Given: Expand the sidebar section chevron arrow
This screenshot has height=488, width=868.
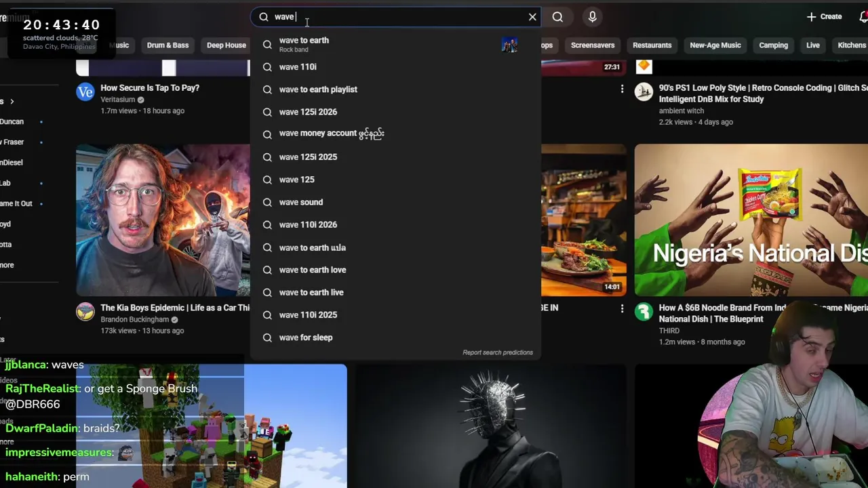Looking at the screenshot, I should [x=12, y=102].
